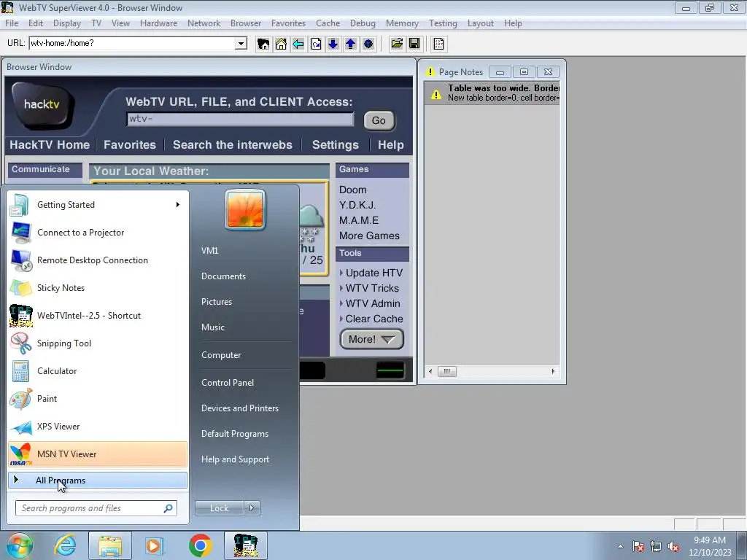The height and width of the screenshot is (560, 747).
Task: Click the hacktv logo
Action: (42, 106)
